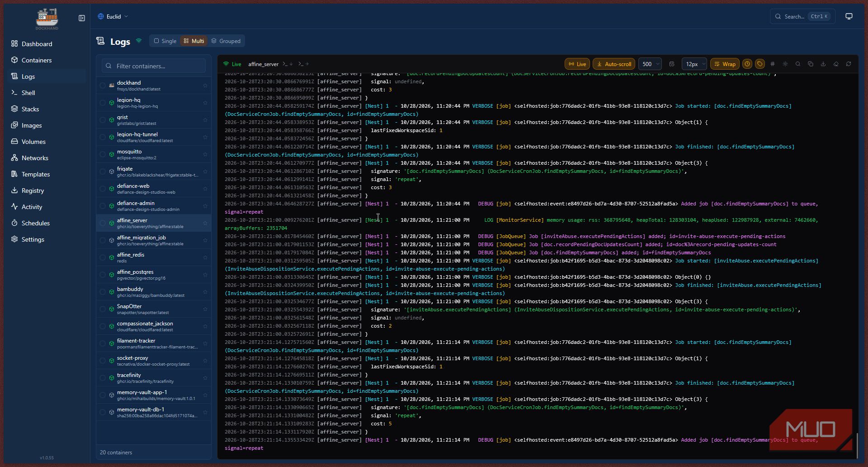Download logs using the download icon
Screen dimensions: 868x467
point(823,64)
